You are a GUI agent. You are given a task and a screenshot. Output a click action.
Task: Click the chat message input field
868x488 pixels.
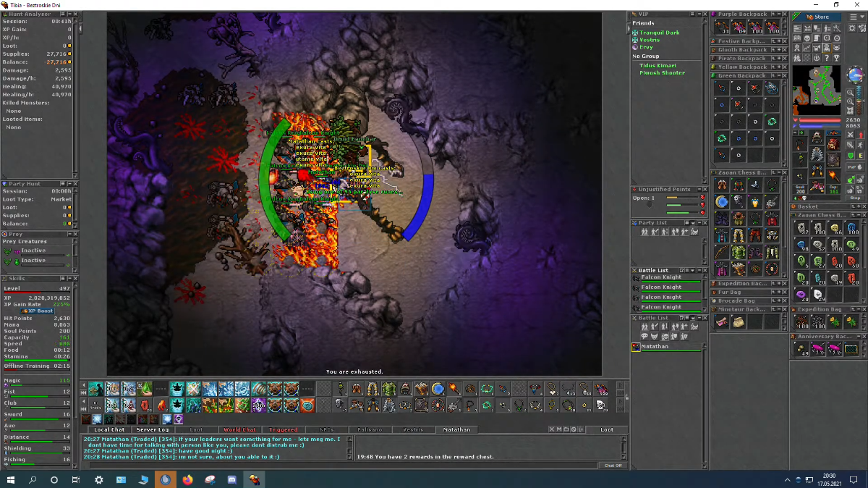(x=344, y=466)
